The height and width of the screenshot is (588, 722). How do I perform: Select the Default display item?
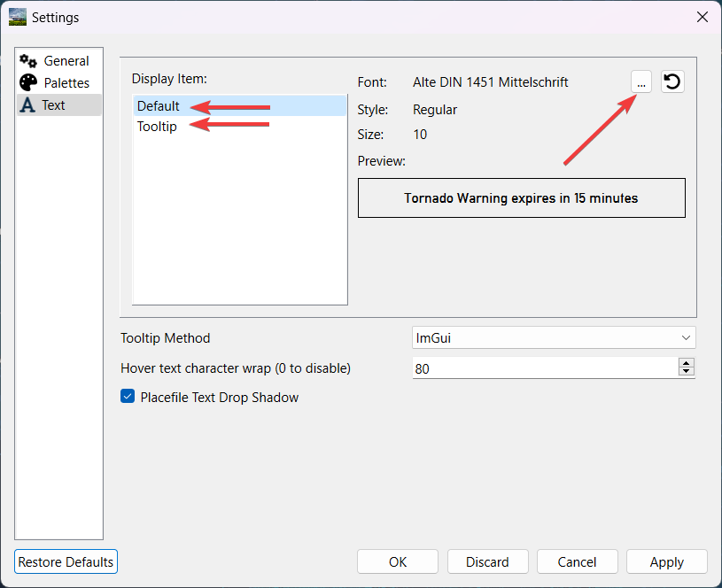tap(239, 106)
